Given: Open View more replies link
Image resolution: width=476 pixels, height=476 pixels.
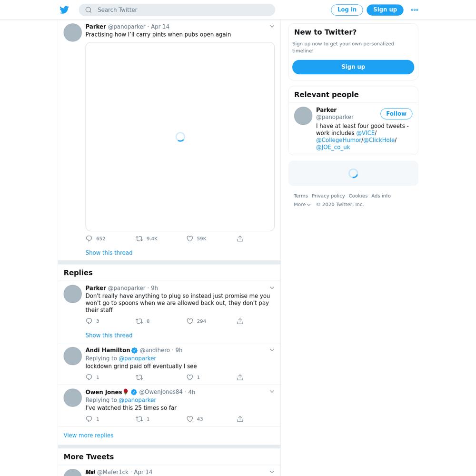Looking at the screenshot, I should 89,436.
